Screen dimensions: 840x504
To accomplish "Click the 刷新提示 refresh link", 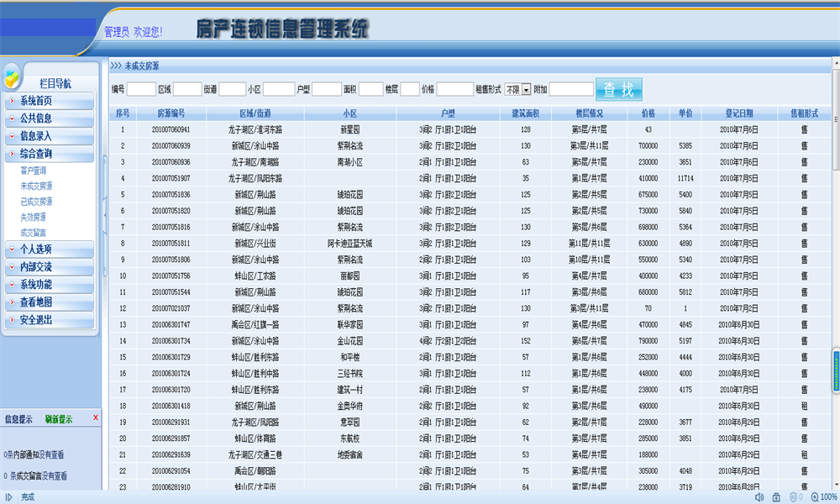I will [59, 419].
